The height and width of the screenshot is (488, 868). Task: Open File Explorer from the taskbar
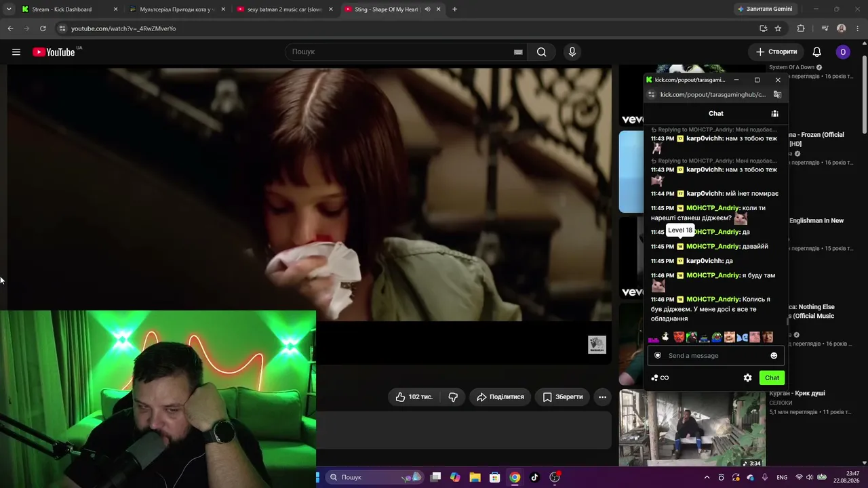475,477
